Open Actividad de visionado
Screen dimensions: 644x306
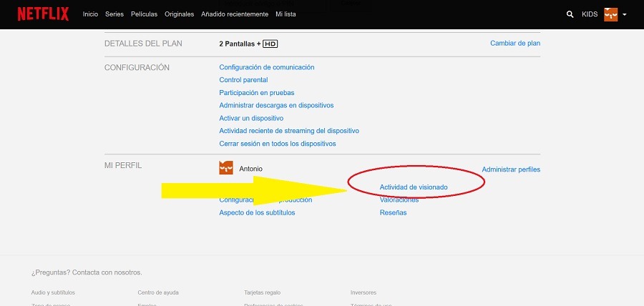point(414,187)
